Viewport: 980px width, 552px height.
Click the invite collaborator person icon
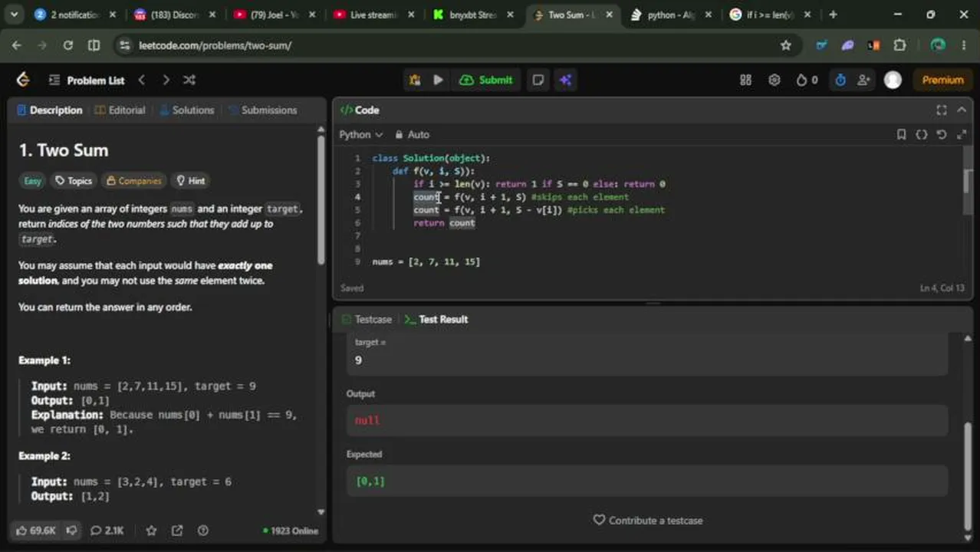pos(864,80)
